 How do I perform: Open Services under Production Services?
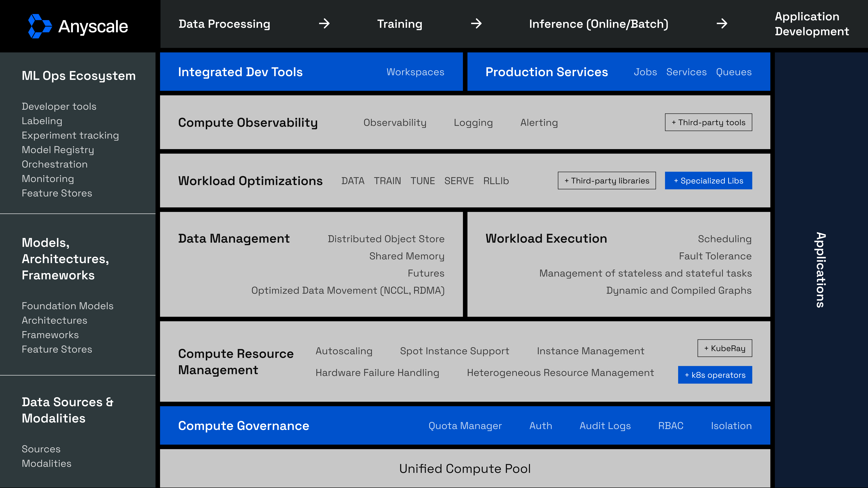click(686, 72)
